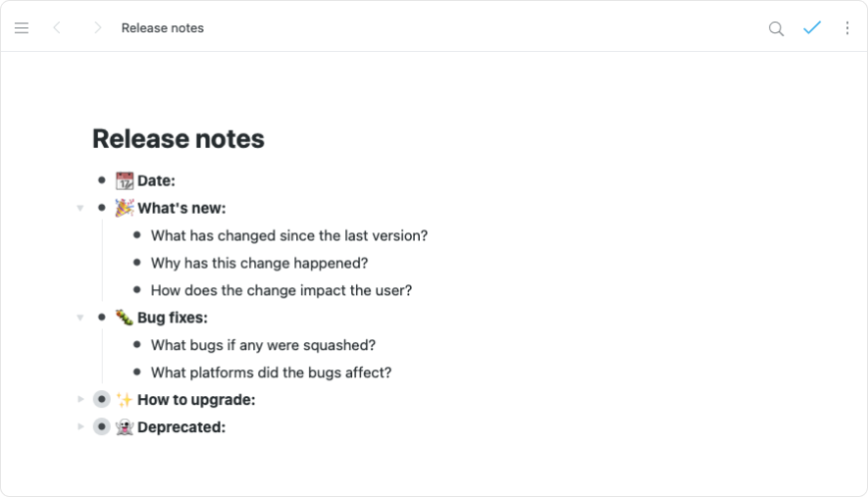Click 'Why has this change happened?' item
Viewport: 868px width, 497px height.
tap(259, 263)
